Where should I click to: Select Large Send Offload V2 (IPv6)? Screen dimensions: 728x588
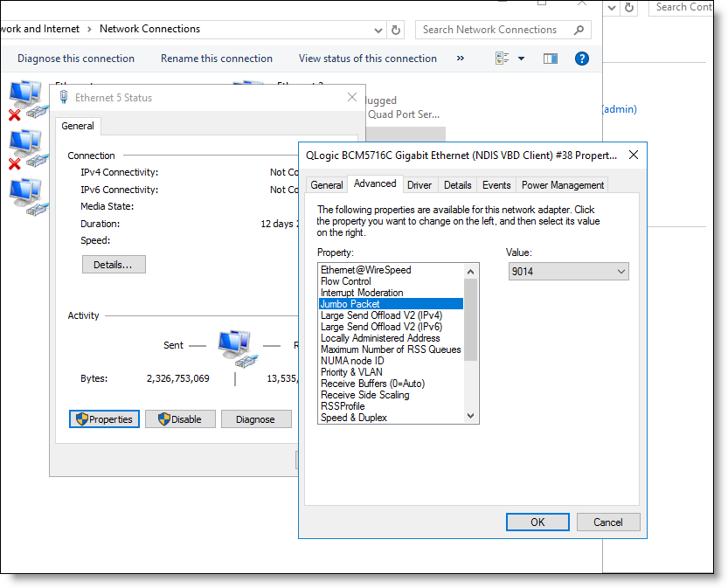coord(391,327)
